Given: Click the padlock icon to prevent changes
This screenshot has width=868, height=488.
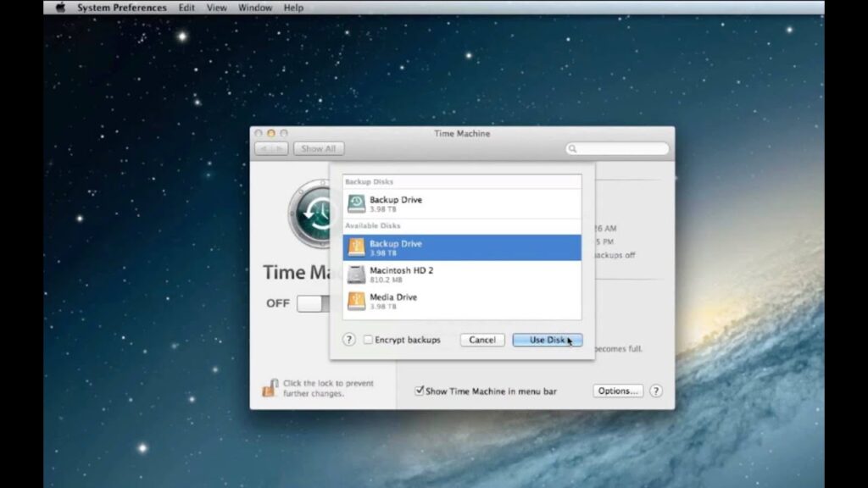Looking at the screenshot, I should pyautogui.click(x=270, y=387).
